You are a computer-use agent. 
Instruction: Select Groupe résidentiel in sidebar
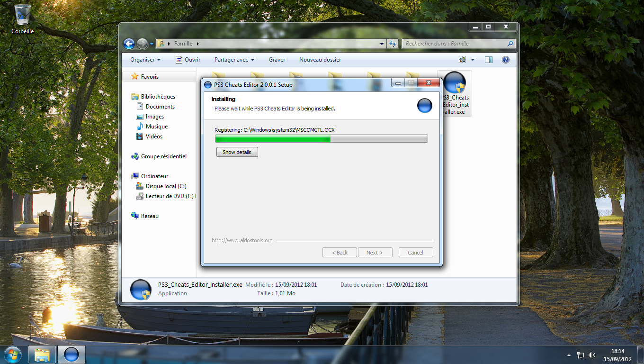(x=164, y=156)
